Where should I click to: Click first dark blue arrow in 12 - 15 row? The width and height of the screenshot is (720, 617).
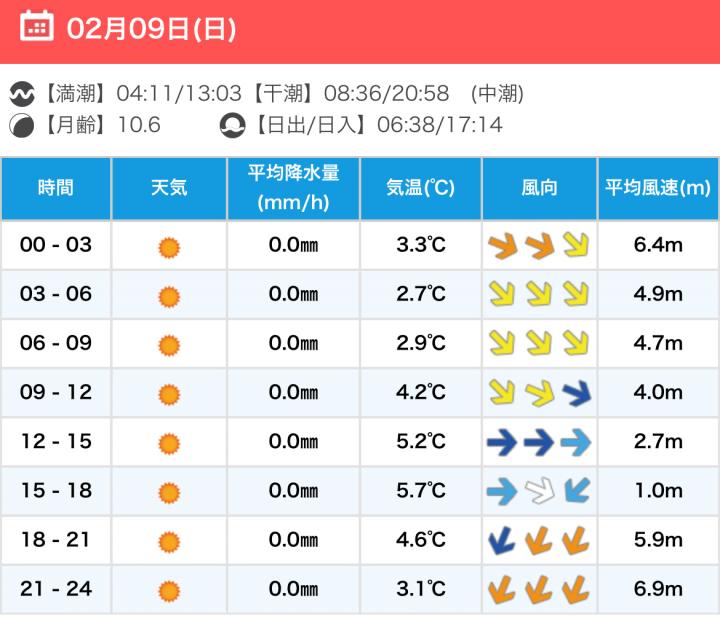coord(502,442)
